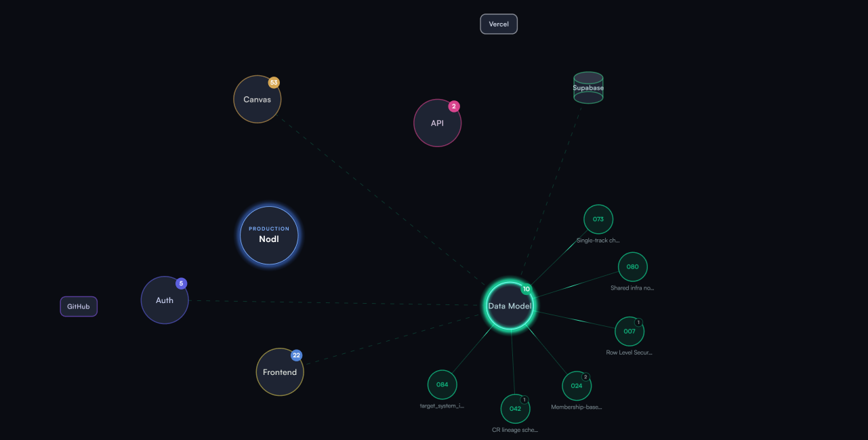This screenshot has height=440, width=868.
Task: Select the Canvas node circle
Action: (x=257, y=99)
